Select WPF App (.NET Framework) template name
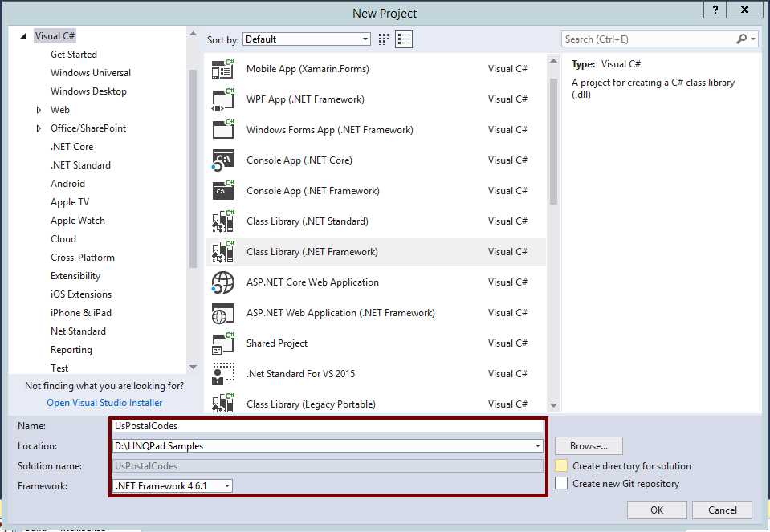The width and height of the screenshot is (770, 532). point(305,99)
